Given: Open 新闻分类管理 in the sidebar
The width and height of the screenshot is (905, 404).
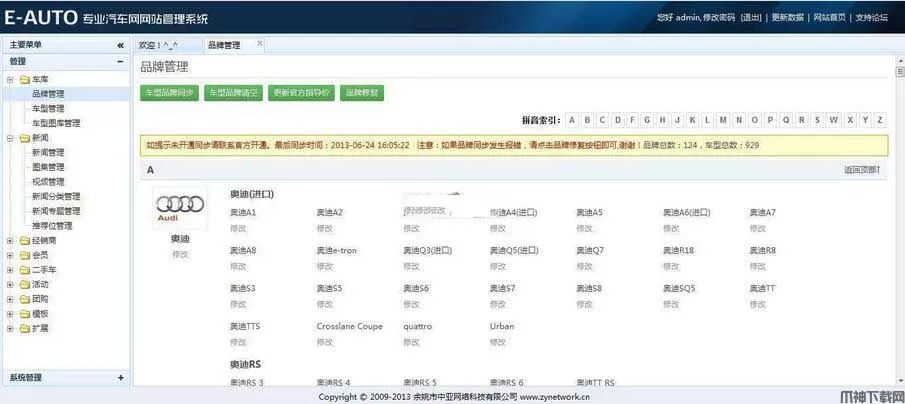Looking at the screenshot, I should pos(57,196).
